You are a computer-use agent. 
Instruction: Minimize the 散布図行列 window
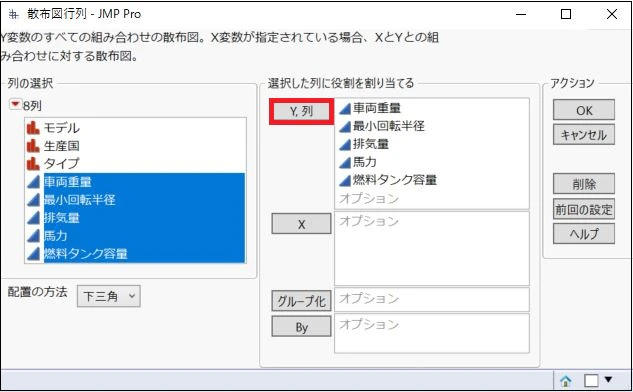(521, 15)
